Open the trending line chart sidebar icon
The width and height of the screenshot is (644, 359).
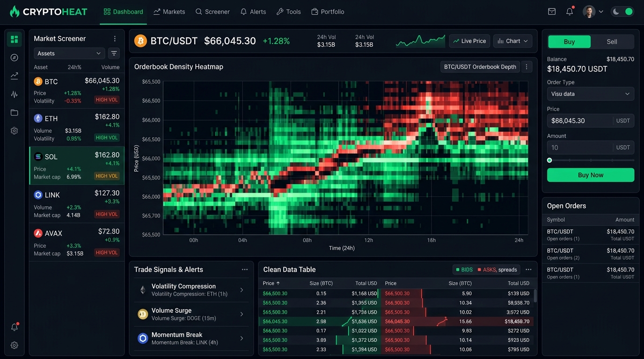[x=14, y=76]
